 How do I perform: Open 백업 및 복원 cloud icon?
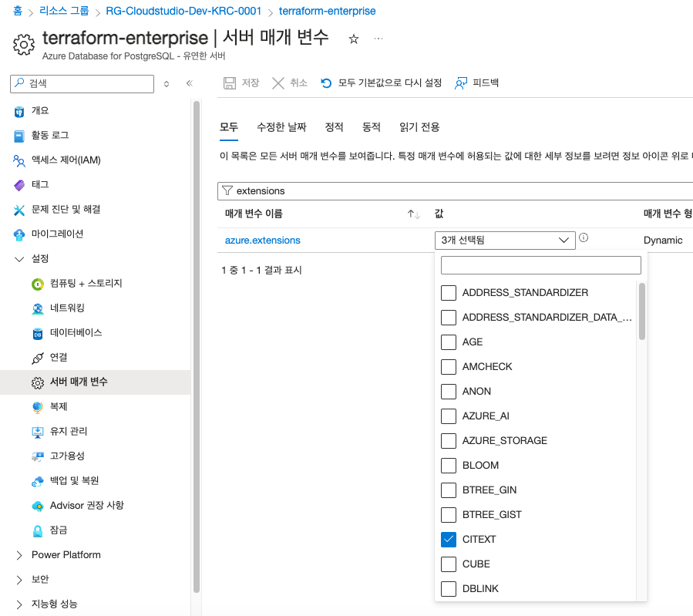(38, 481)
